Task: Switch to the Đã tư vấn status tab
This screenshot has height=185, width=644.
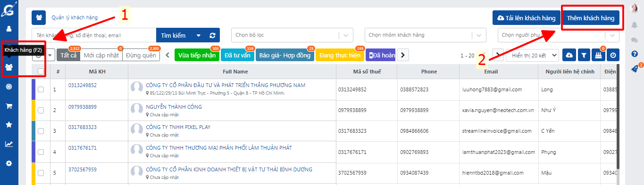Action: [x=237, y=55]
